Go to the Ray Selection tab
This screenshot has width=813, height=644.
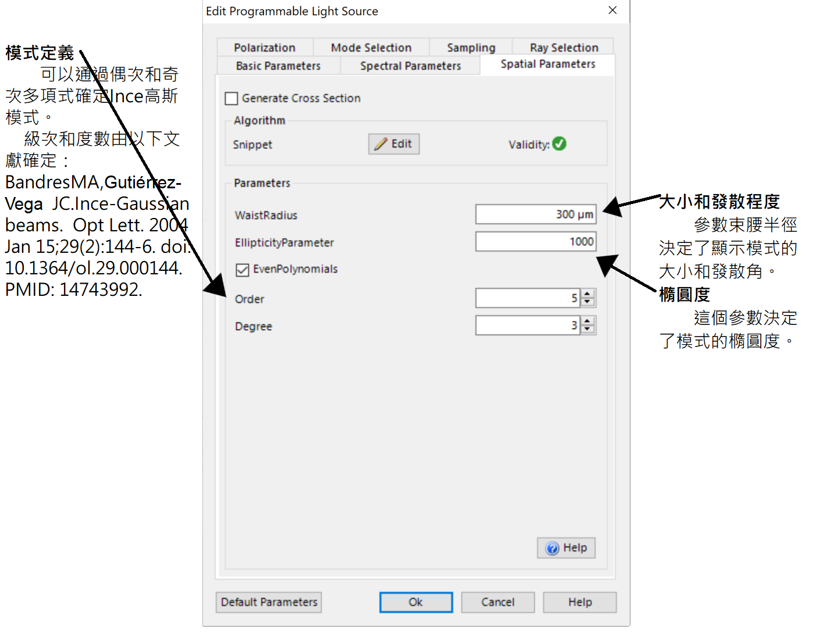coord(564,48)
